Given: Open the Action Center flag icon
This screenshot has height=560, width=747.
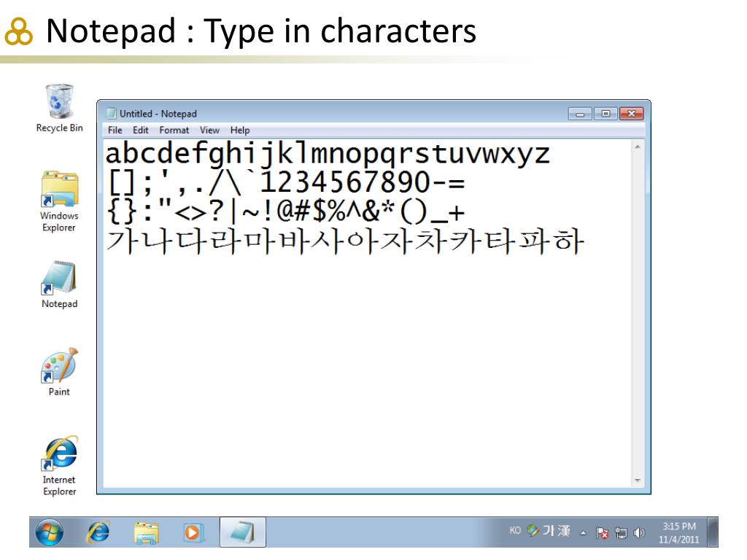Looking at the screenshot, I should (x=602, y=533).
